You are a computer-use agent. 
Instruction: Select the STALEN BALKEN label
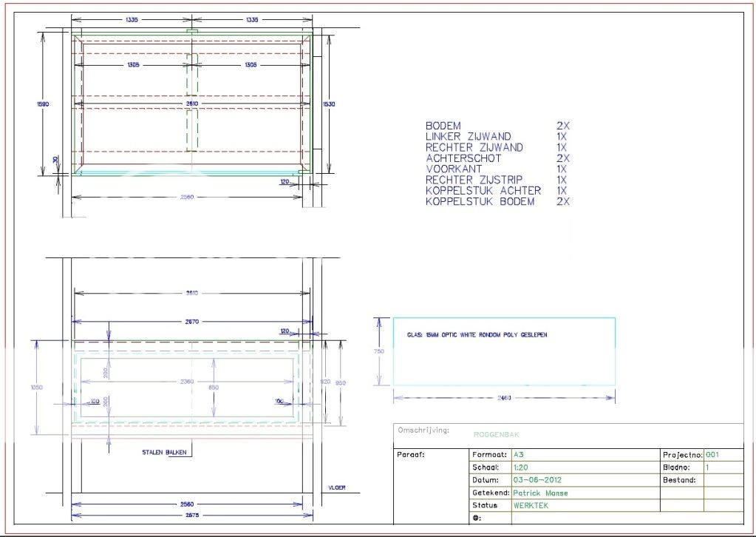(164, 451)
